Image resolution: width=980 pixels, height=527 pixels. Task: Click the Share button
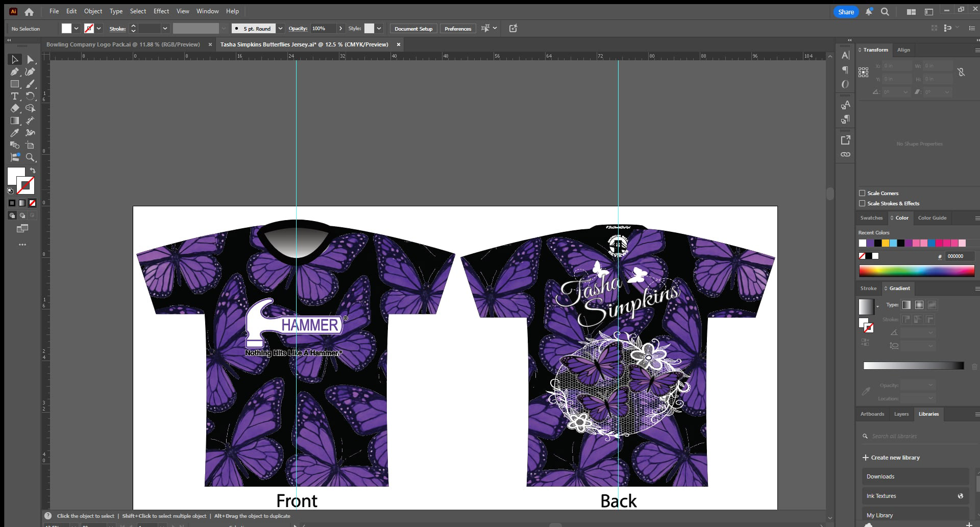point(846,12)
